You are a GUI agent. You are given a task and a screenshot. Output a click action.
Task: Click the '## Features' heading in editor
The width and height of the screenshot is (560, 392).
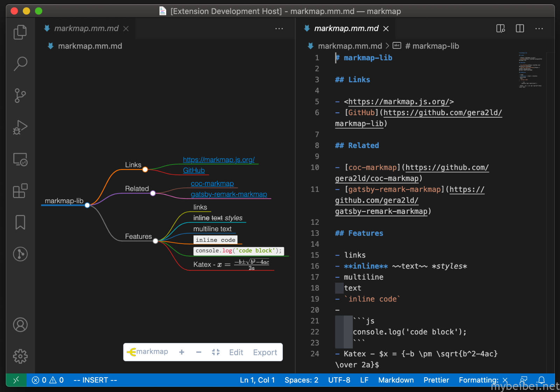(x=359, y=233)
